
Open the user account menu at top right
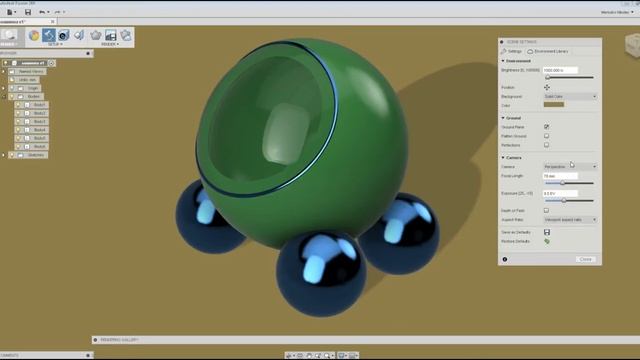[617, 12]
